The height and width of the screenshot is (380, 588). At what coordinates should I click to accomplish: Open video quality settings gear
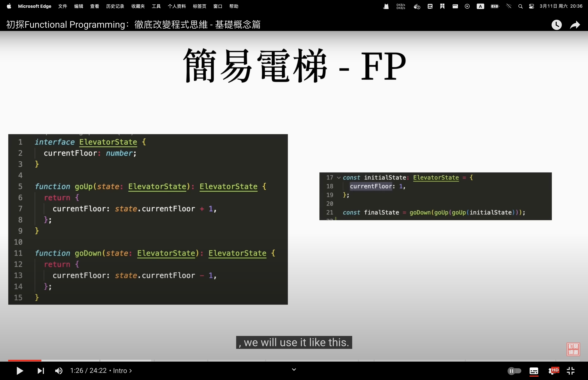(553, 371)
